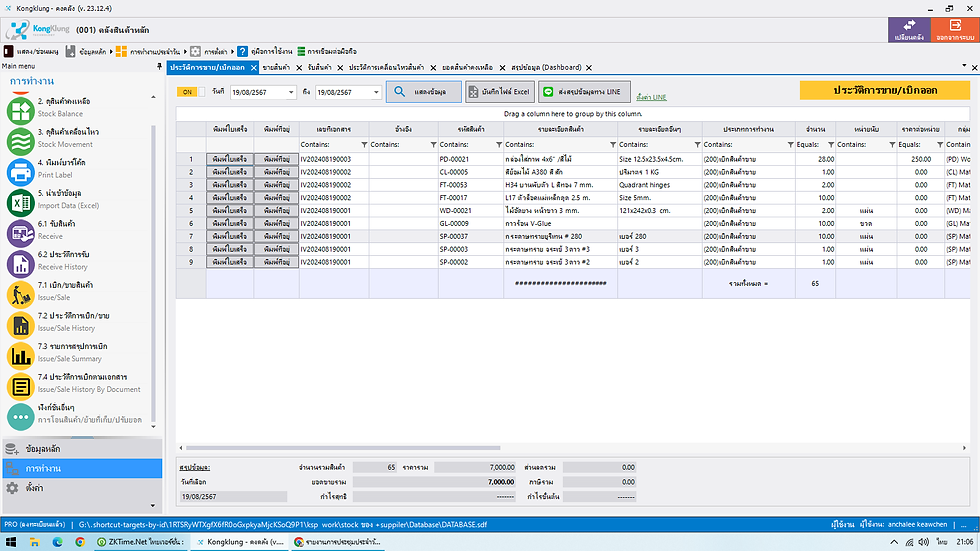980x551 pixels.
Task: Toggle the ON date filter switch
Action: [188, 92]
